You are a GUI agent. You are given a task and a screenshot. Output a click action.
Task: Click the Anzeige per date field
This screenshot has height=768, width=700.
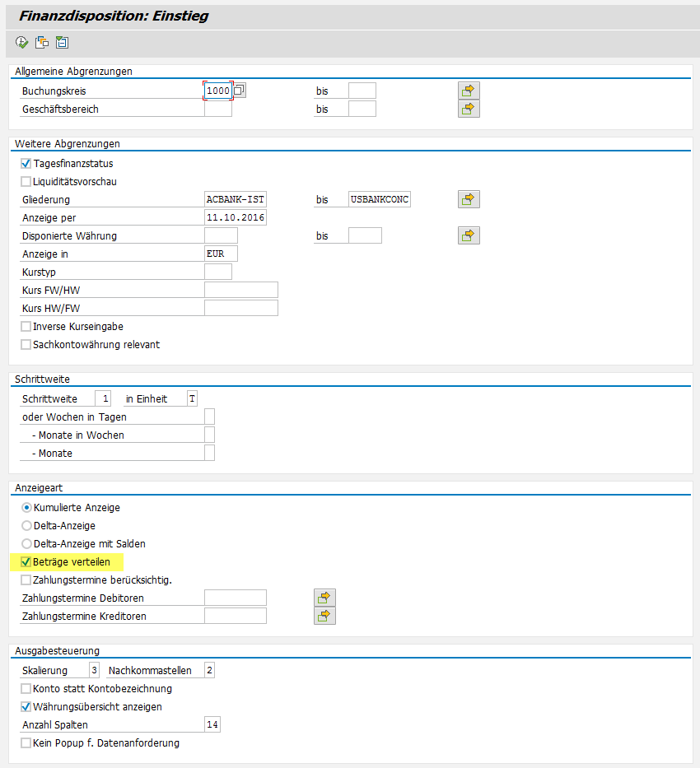[236, 217]
